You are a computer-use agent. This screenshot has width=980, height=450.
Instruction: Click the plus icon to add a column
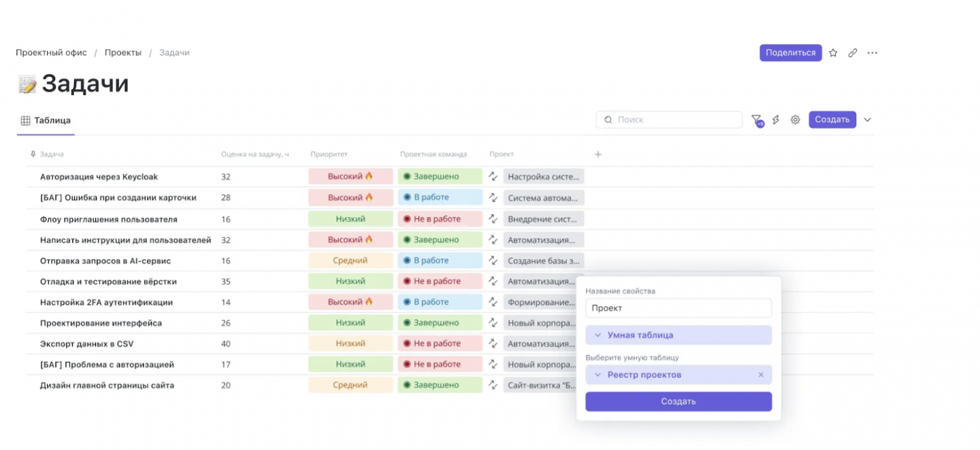[x=598, y=154]
